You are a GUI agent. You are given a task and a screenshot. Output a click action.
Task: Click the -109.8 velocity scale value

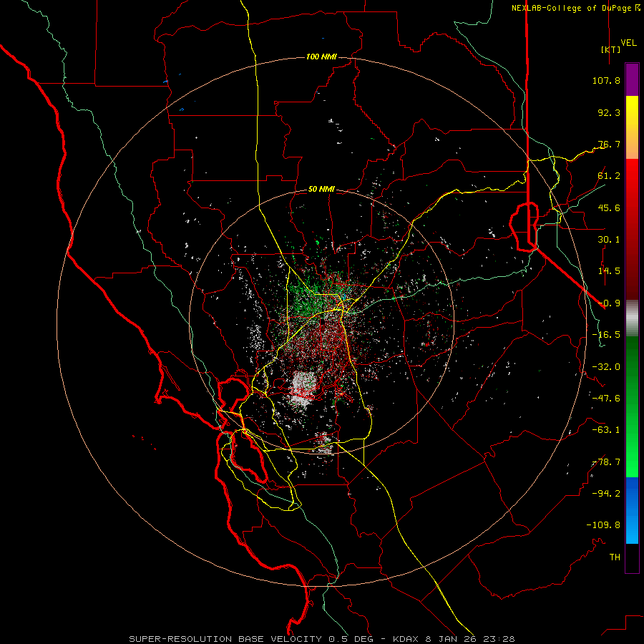(603, 525)
